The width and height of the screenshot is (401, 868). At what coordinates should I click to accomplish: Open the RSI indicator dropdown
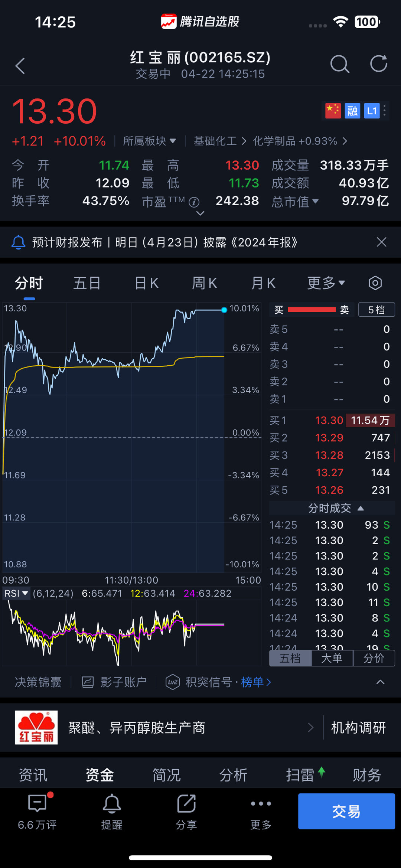(16, 593)
